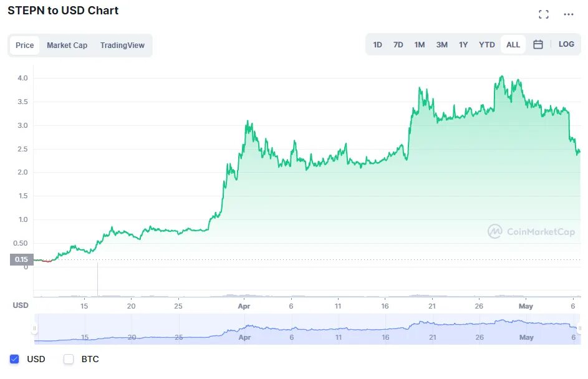Toggle the LOG scale button
588x379 pixels.
click(566, 44)
